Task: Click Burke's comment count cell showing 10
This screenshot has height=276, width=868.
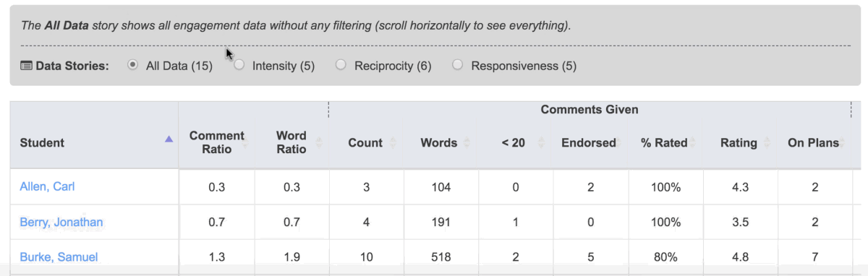Action: click(x=365, y=257)
